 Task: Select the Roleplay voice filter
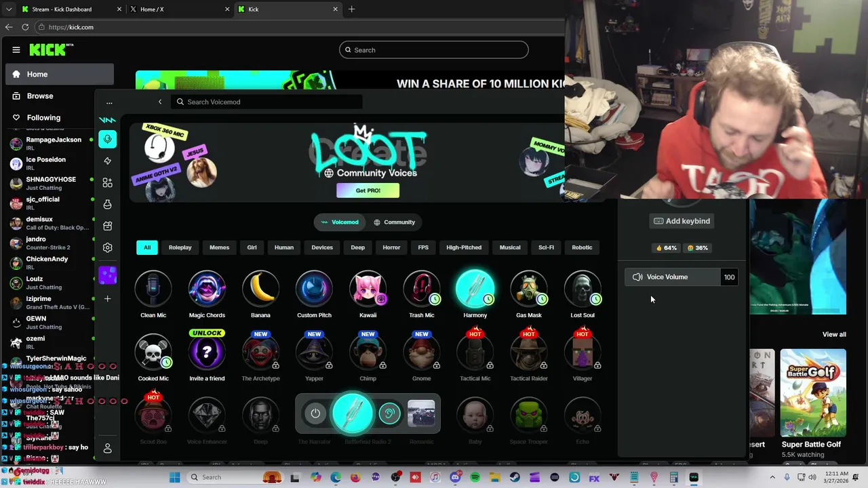coord(180,247)
